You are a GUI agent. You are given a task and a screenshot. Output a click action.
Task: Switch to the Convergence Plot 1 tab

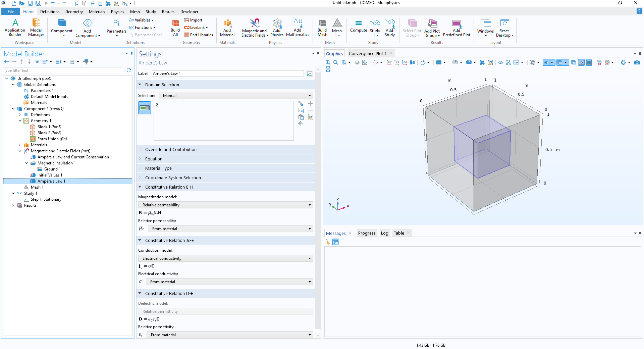point(367,54)
